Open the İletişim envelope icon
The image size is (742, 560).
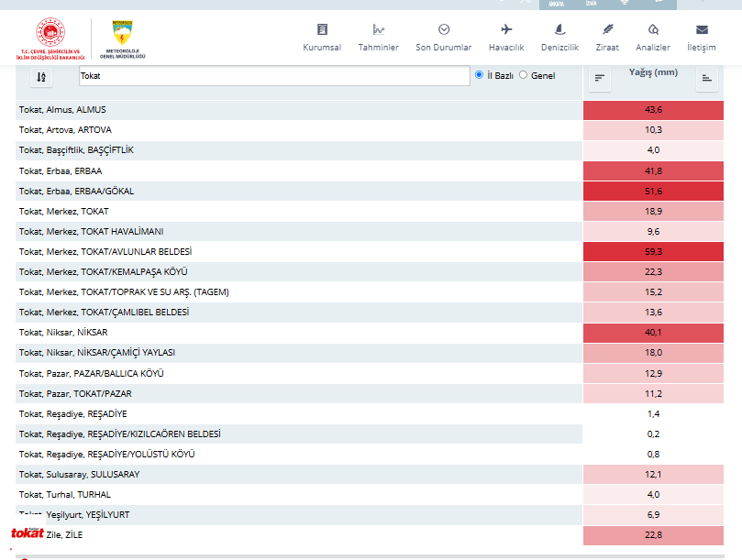[702, 30]
